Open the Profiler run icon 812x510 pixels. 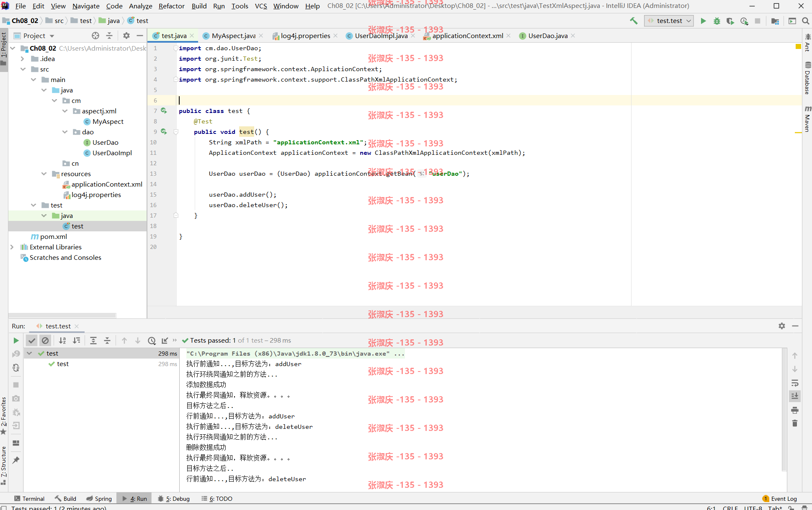click(744, 21)
